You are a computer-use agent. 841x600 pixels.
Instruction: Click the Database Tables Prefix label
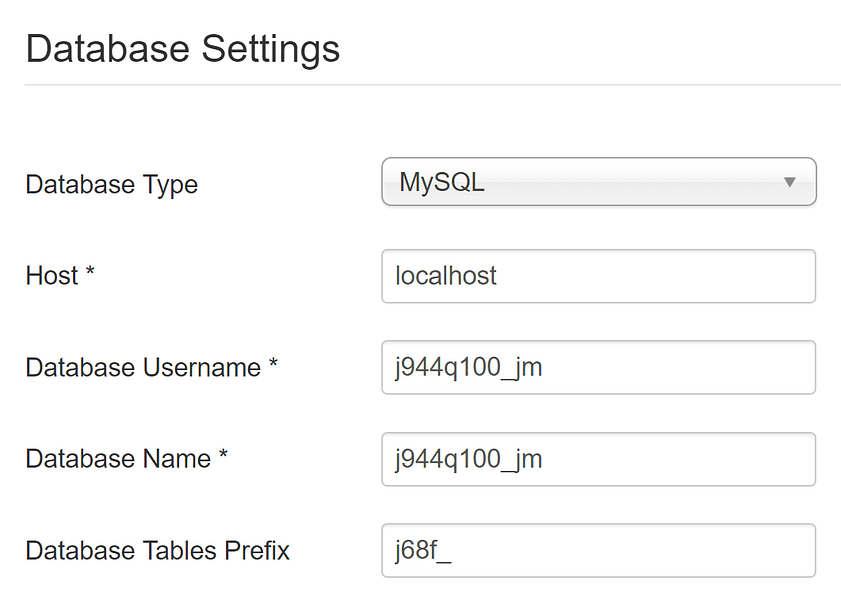click(x=155, y=550)
